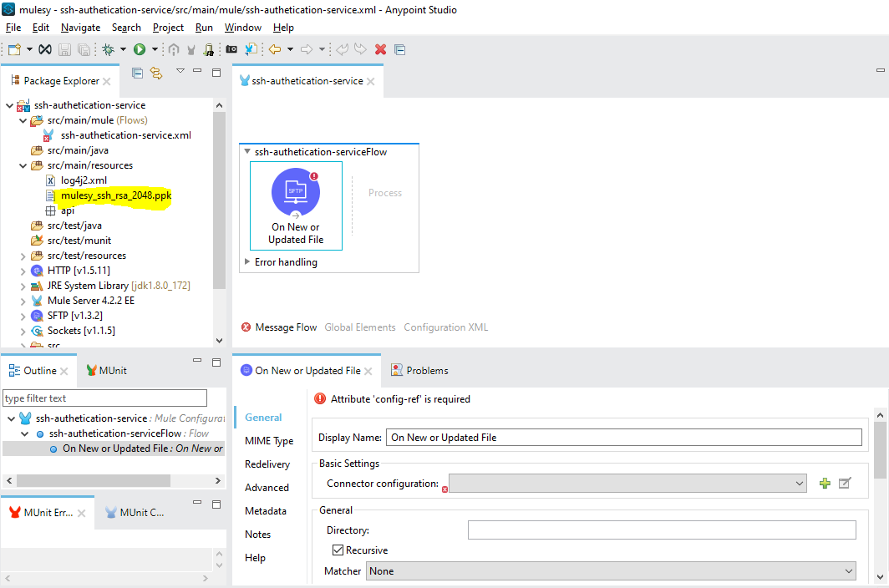The width and height of the screenshot is (889, 588).
Task: Click the Outline horizontal scrollbar
Action: pyautogui.click(x=94, y=480)
